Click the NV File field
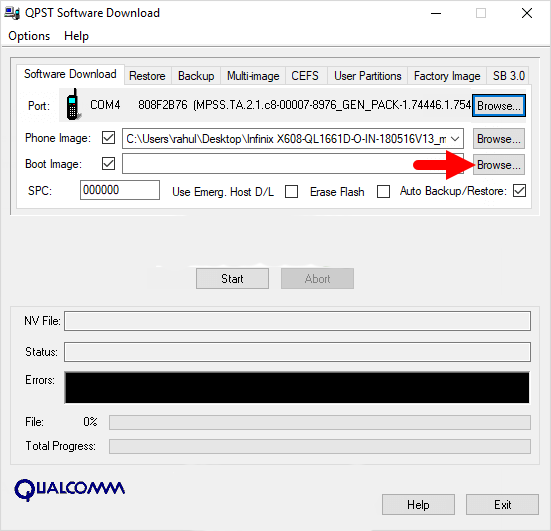This screenshot has height=531, width=551. [x=297, y=321]
